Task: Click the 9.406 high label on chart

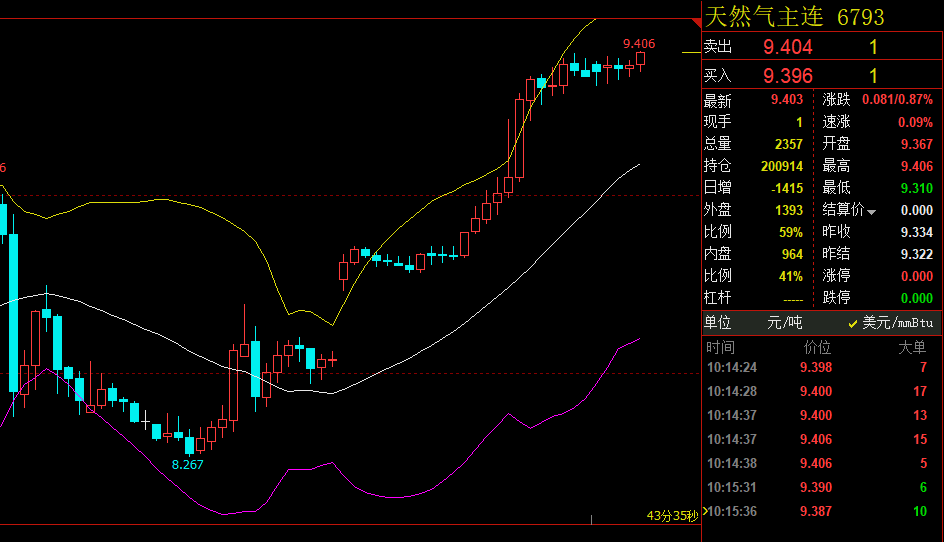Action: (x=639, y=44)
